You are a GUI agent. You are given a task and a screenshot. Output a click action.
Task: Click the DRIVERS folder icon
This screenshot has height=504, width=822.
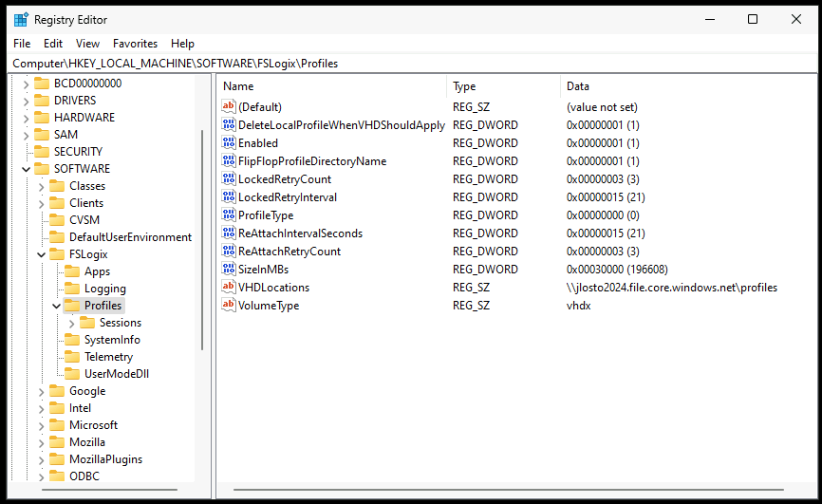coord(42,101)
